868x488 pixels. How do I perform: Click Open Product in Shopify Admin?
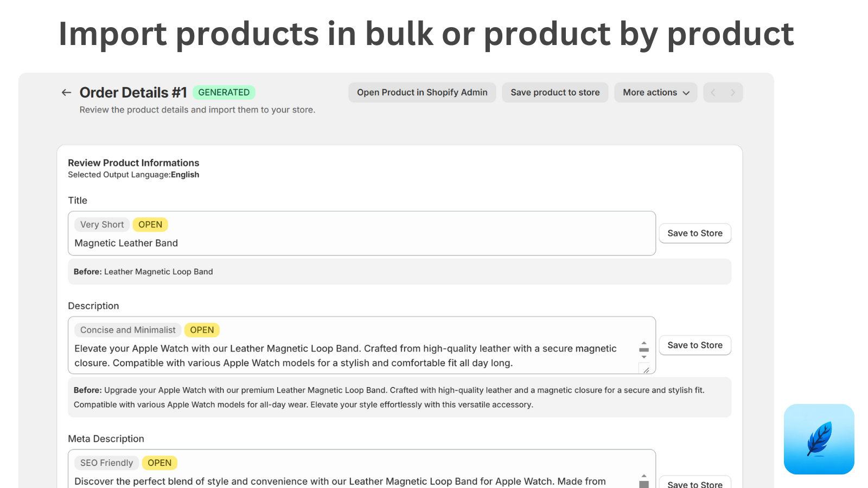422,93
